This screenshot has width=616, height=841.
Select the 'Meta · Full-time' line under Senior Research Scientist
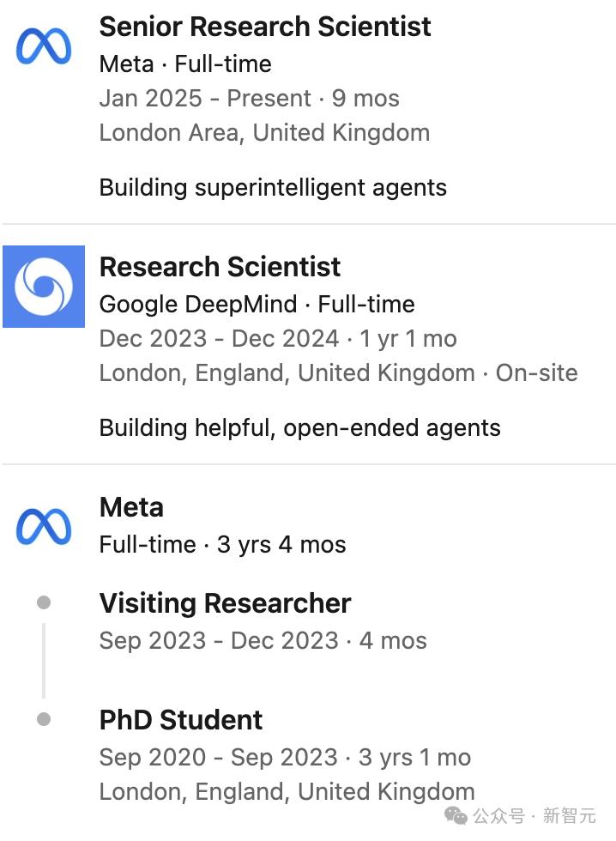coord(185,64)
